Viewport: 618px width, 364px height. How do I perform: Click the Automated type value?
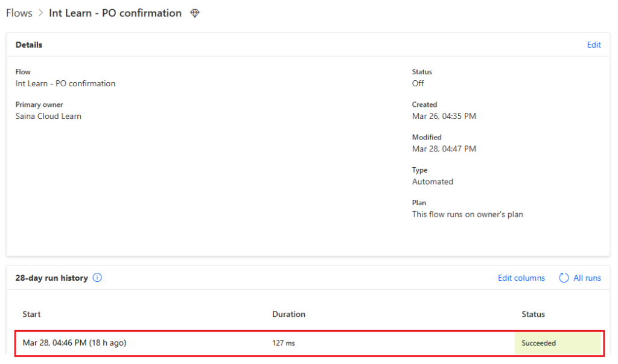[432, 182]
